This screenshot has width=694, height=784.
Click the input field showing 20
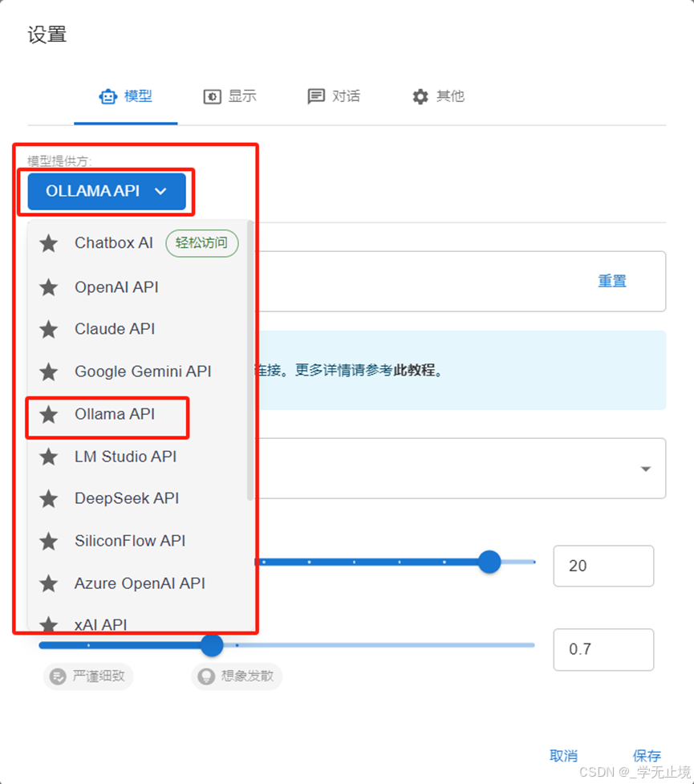point(603,566)
